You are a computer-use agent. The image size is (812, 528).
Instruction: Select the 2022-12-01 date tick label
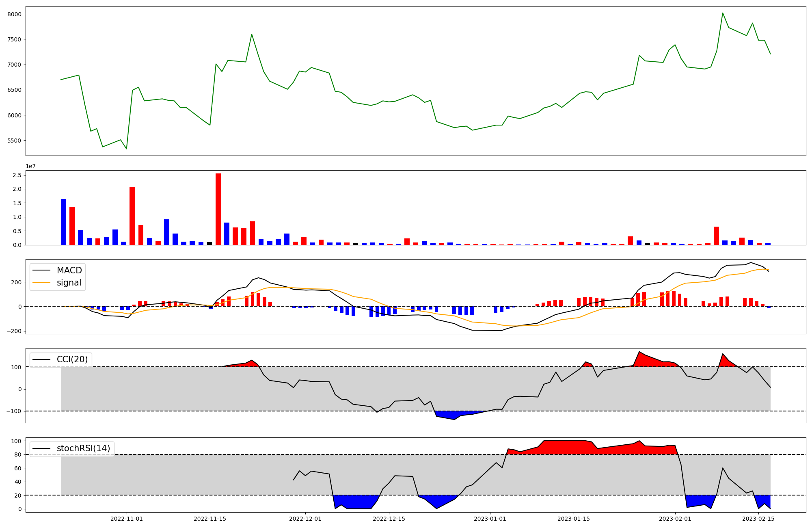coord(305,519)
